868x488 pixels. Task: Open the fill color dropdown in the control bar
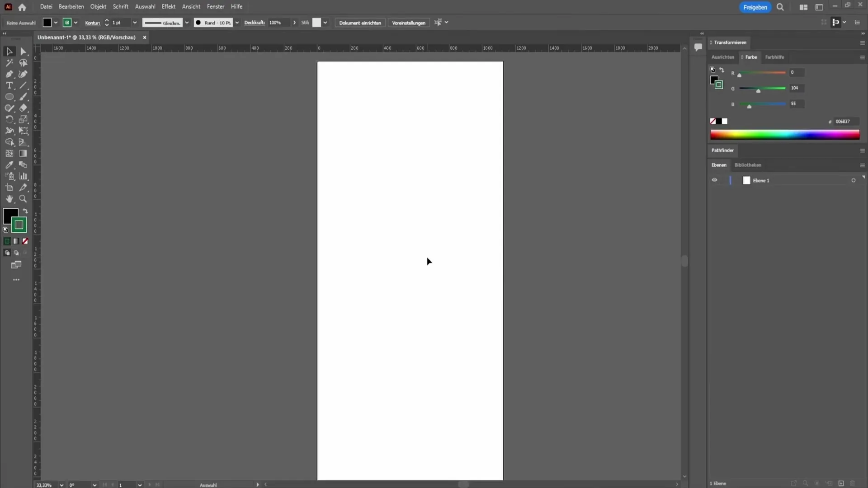click(56, 23)
